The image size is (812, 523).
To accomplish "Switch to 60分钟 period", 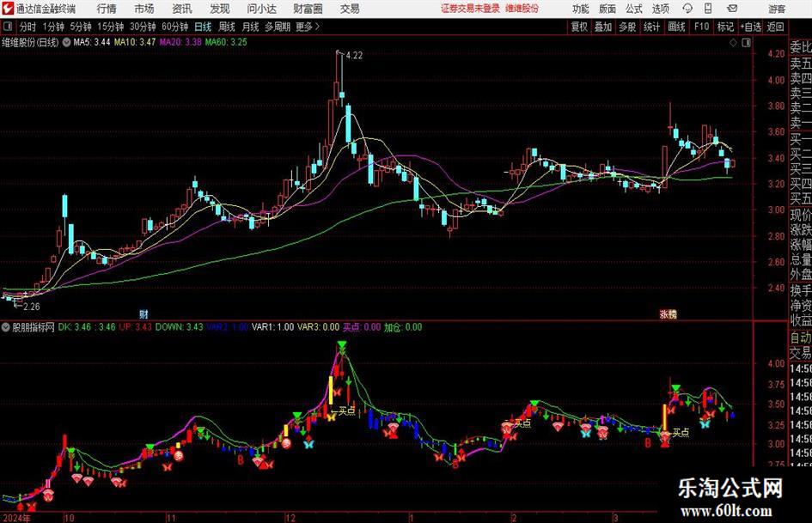I will point(174,27).
